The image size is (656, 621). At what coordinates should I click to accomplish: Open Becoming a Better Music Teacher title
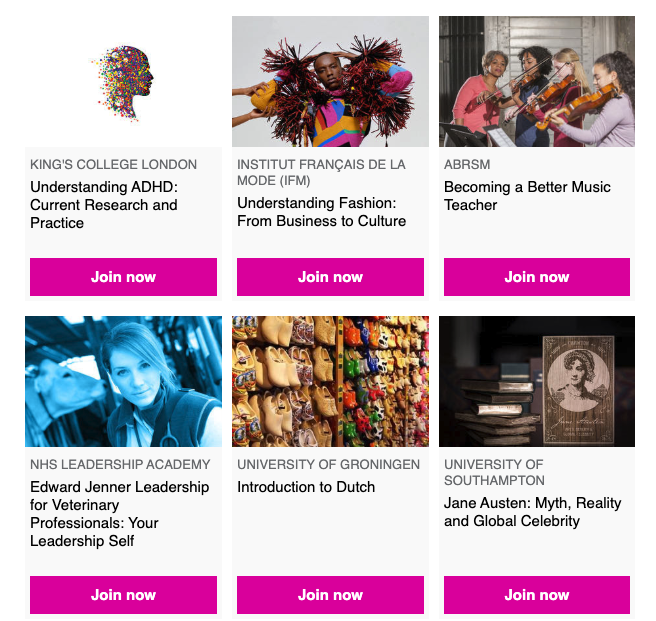pyautogui.click(x=527, y=196)
